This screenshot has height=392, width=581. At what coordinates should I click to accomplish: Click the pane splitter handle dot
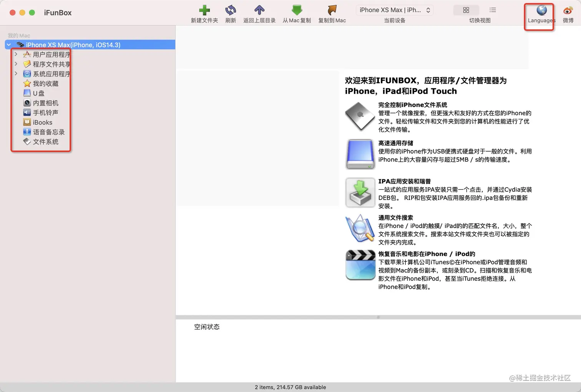pos(378,317)
